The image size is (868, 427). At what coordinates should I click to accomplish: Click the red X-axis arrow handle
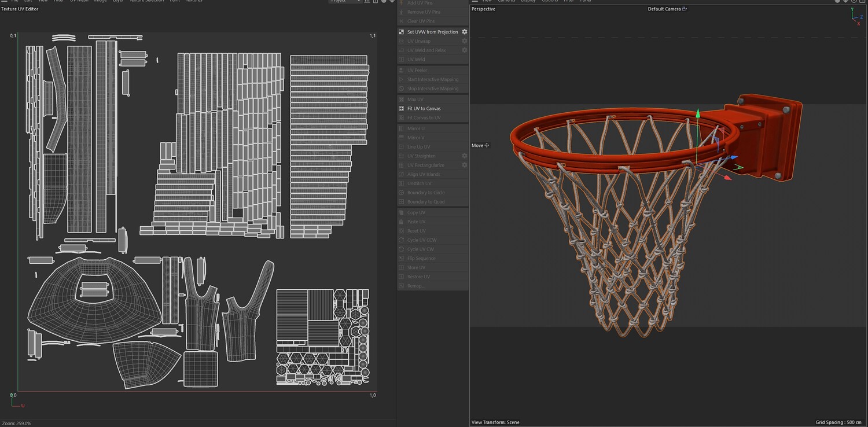pyautogui.click(x=729, y=177)
